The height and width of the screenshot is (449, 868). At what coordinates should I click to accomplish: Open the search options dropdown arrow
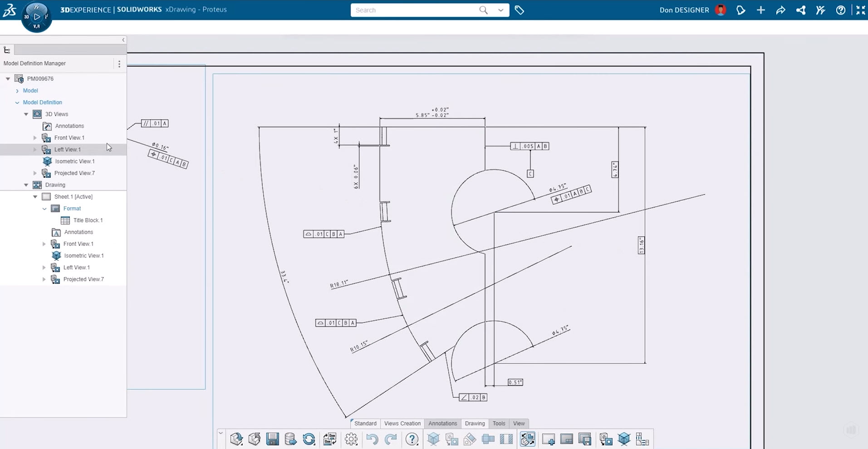pyautogui.click(x=500, y=10)
